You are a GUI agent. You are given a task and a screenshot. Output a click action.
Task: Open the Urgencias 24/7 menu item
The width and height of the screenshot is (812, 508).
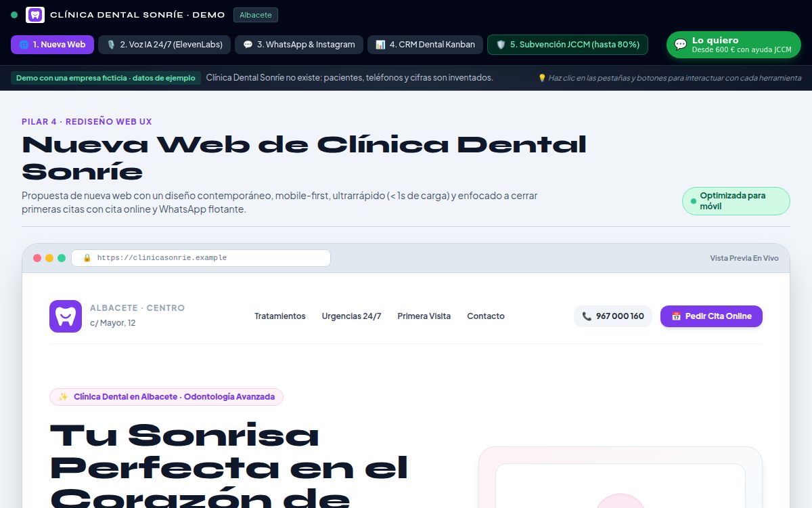point(351,316)
